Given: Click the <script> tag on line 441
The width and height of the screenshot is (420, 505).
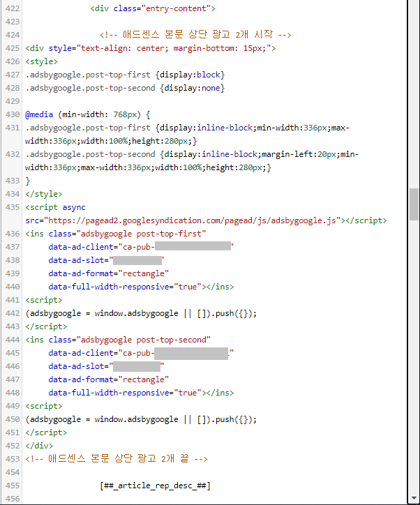Looking at the screenshot, I should pos(44,300).
